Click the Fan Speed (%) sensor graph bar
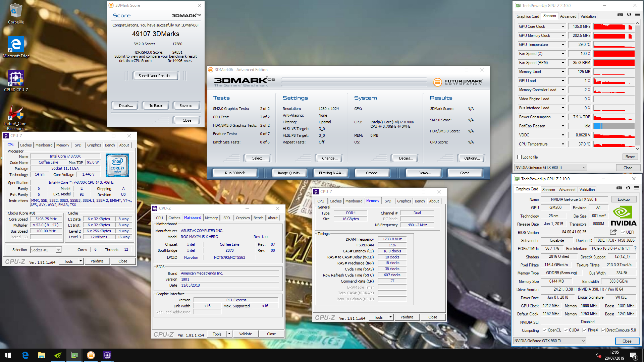644x362 pixels. point(614,54)
